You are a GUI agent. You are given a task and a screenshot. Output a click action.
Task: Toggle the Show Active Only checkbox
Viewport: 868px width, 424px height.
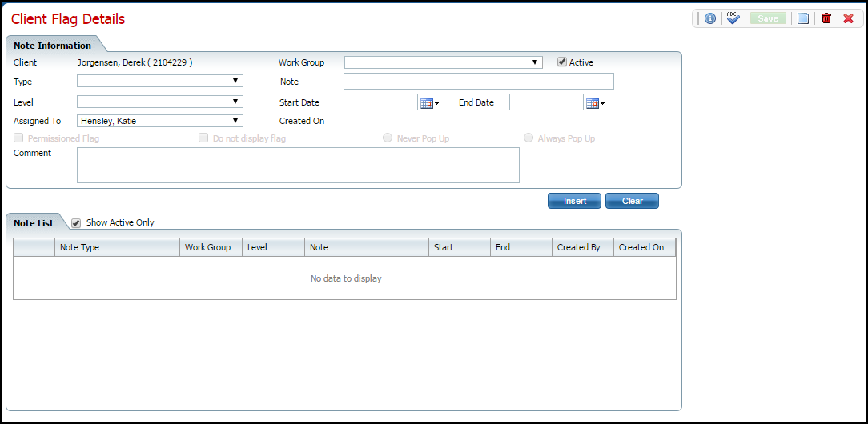pyautogui.click(x=76, y=223)
